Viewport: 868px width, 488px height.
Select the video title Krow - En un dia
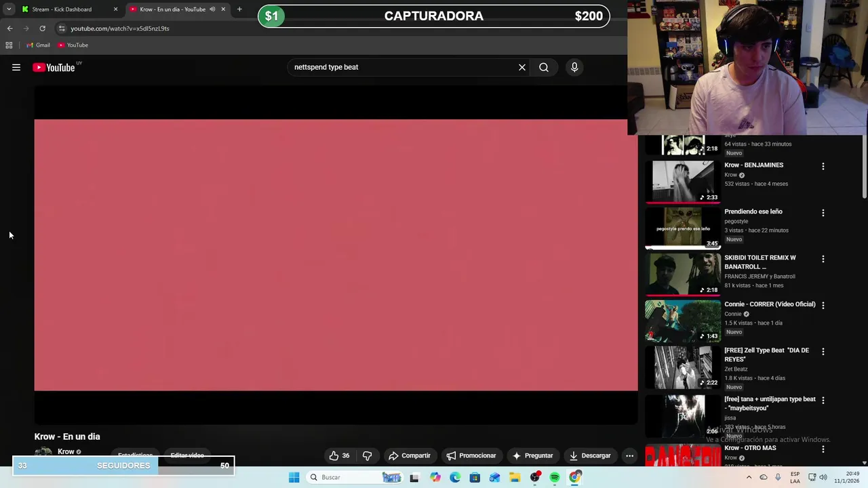coord(67,436)
